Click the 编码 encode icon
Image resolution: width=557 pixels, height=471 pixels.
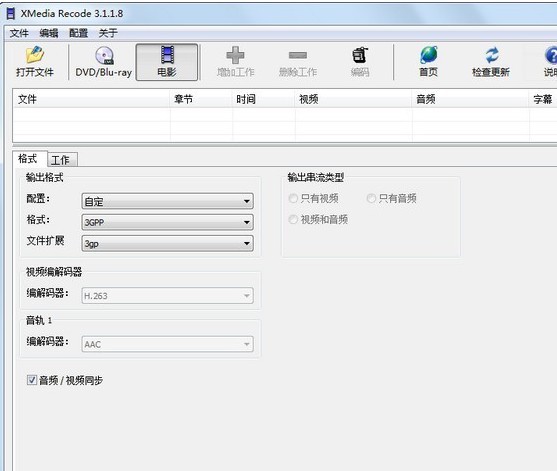[x=360, y=55]
